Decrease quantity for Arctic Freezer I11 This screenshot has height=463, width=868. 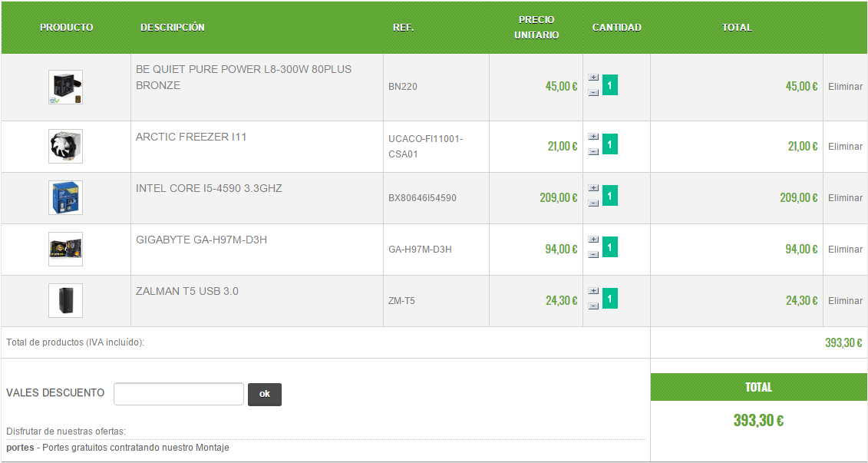coord(593,152)
